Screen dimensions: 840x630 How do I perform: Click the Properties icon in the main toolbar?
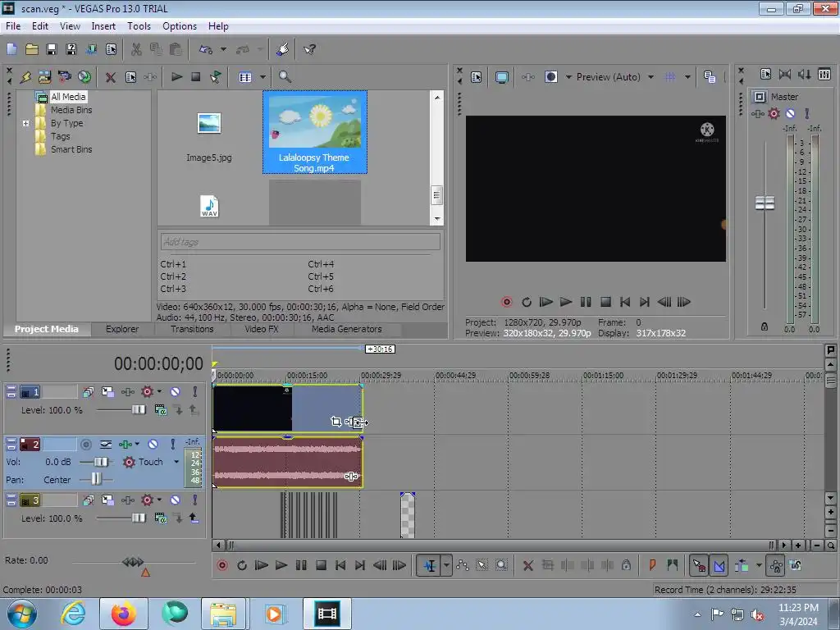pos(111,49)
